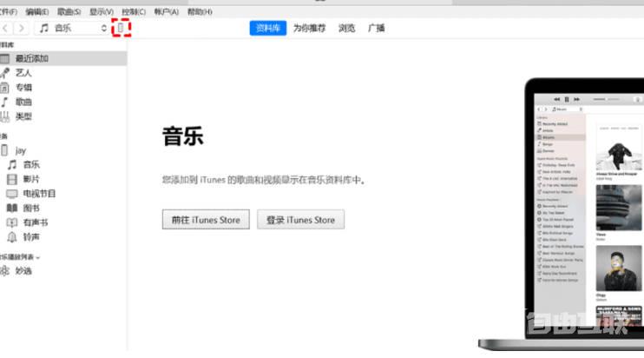Click the TV icon beside 电视节目
The width and height of the screenshot is (644, 358).
[12, 194]
